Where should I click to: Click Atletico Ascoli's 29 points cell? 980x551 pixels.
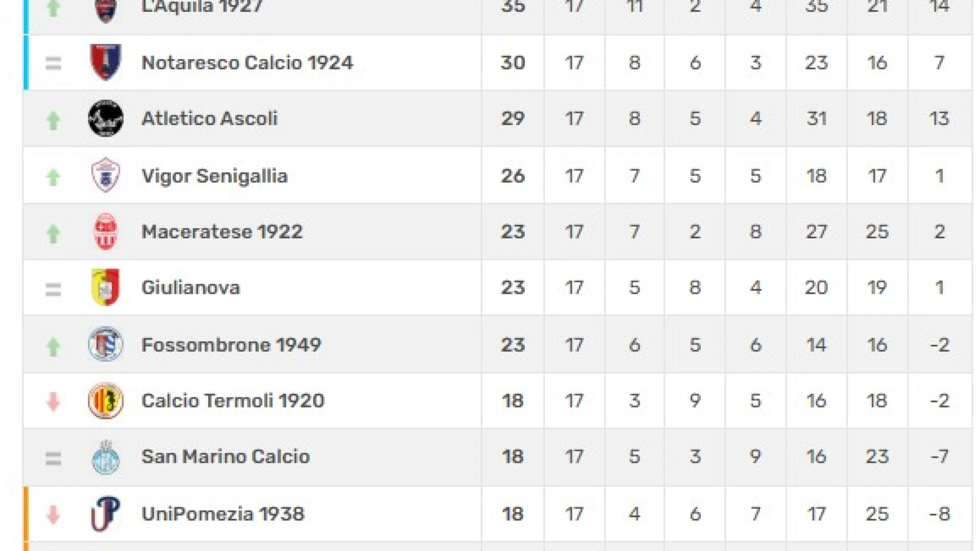[512, 118]
